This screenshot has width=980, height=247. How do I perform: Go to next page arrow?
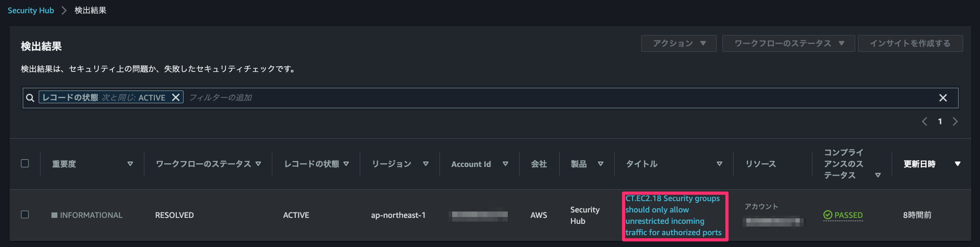pos(955,121)
